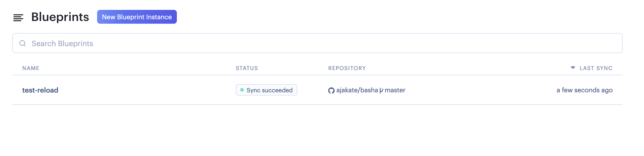Sort the table by Status column
Image resolution: width=644 pixels, height=156 pixels.
pos(246,68)
